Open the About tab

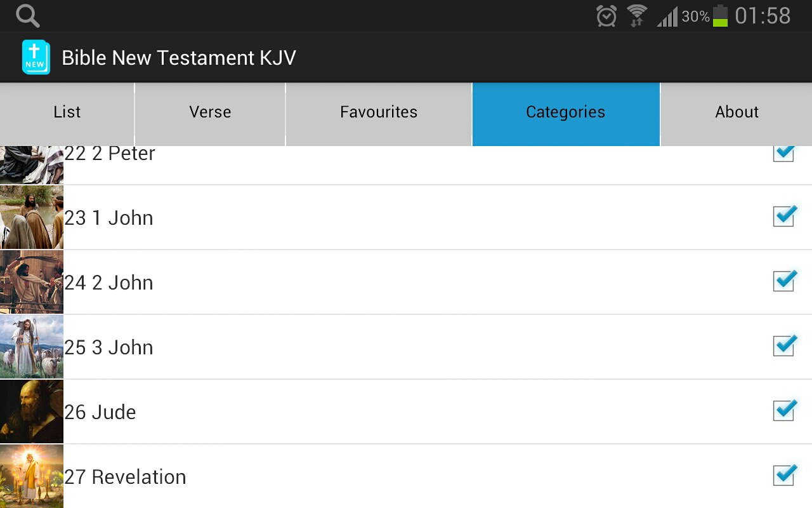tap(737, 112)
